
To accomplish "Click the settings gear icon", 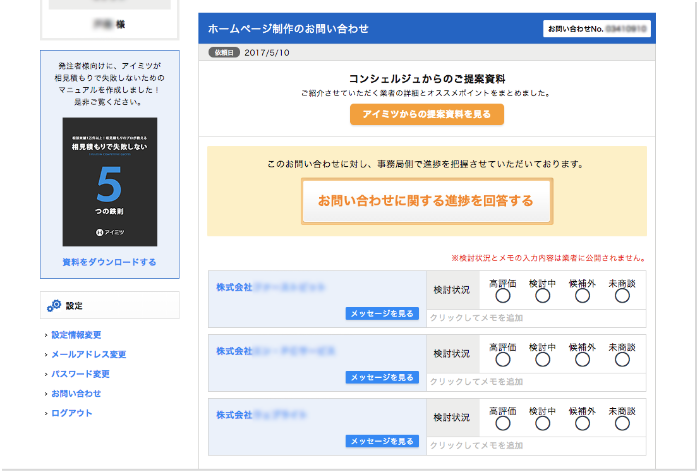I will pos(54,306).
